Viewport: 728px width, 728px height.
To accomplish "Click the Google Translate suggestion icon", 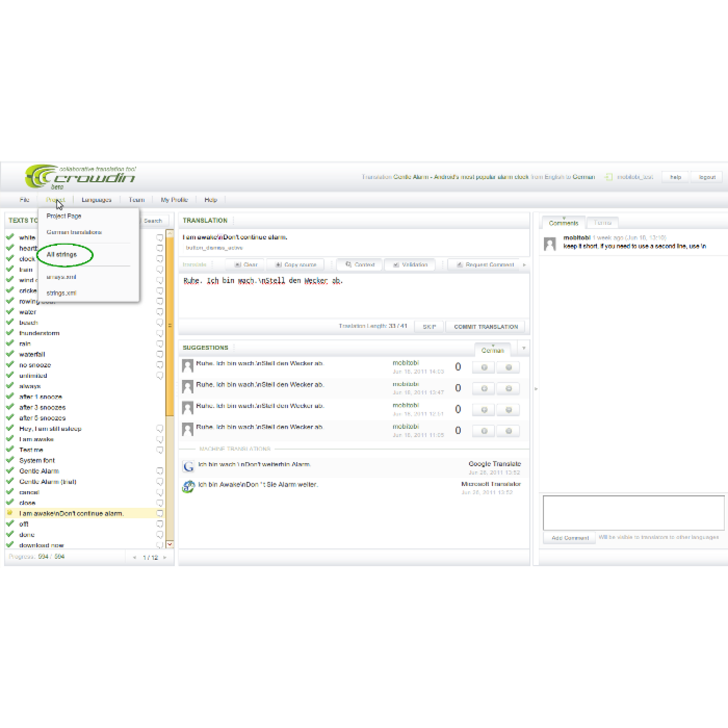I will (188, 466).
